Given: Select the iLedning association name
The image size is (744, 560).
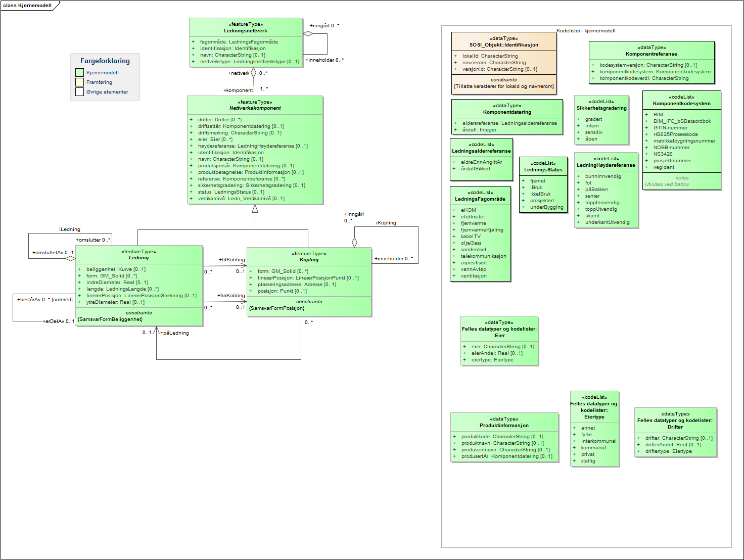Looking at the screenshot, I should (x=70, y=229).
